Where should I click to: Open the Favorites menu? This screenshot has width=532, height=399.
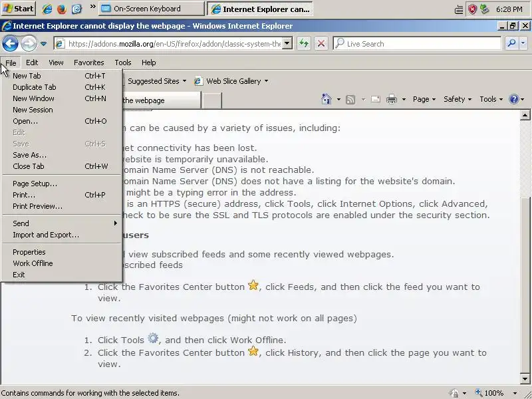(89, 63)
